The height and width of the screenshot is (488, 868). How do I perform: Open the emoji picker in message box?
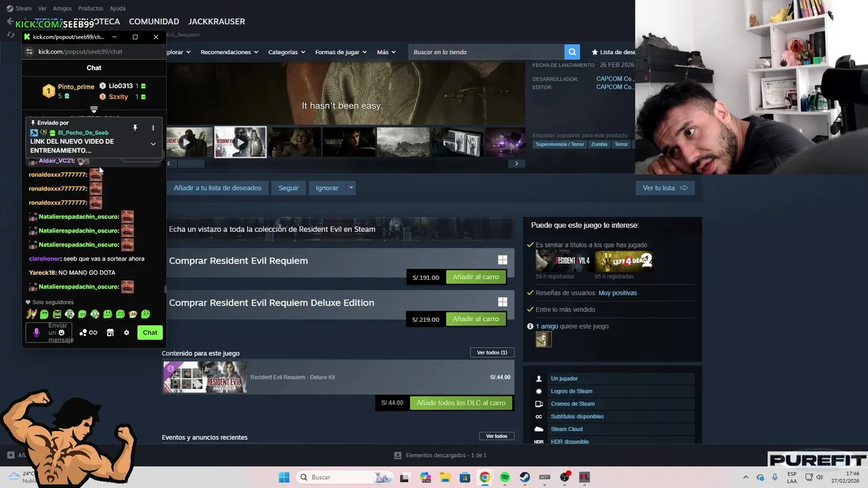click(x=61, y=333)
